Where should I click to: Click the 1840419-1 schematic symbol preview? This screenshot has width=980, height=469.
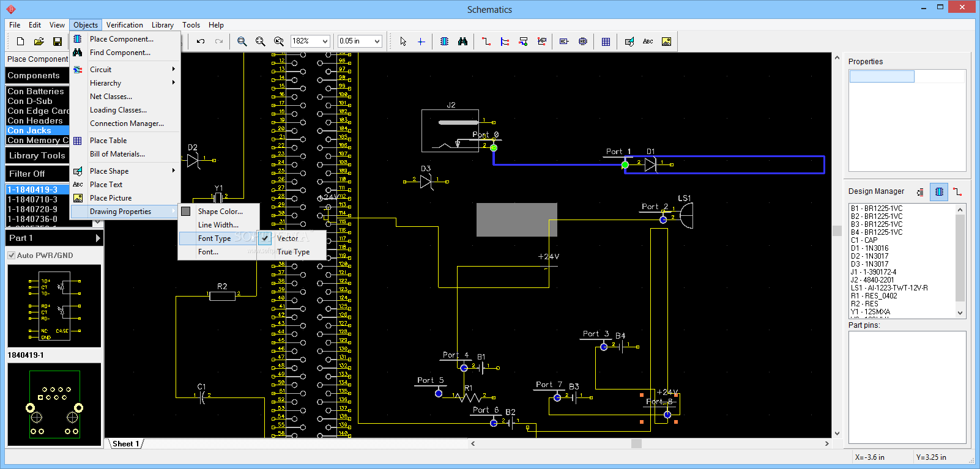(x=54, y=306)
